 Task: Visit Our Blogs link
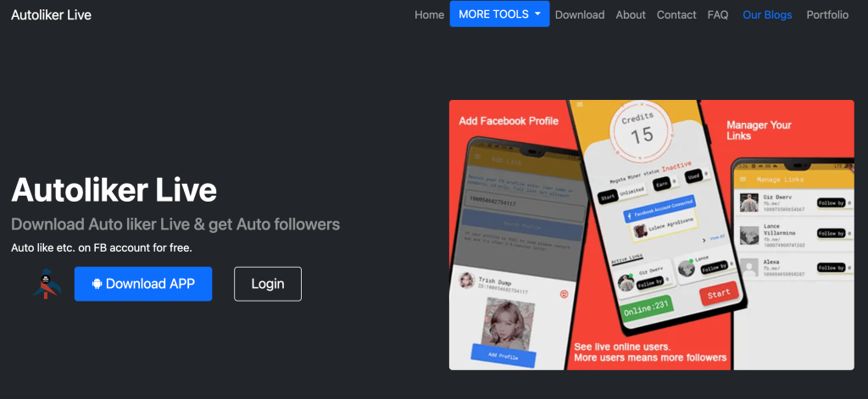pyautogui.click(x=767, y=15)
